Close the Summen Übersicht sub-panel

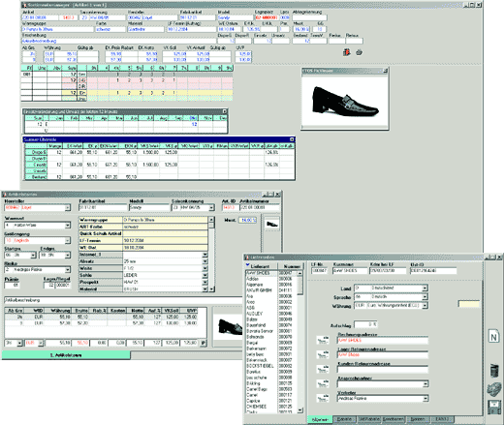[292, 139]
